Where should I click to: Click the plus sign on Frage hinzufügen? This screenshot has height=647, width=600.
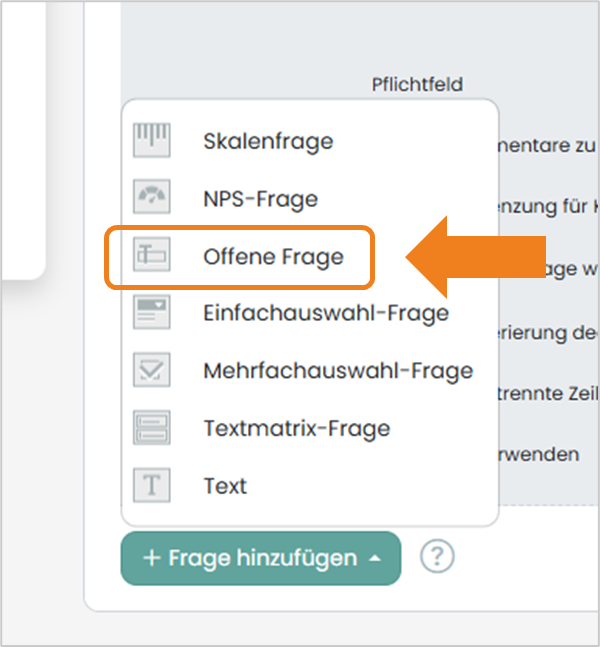tap(151, 559)
